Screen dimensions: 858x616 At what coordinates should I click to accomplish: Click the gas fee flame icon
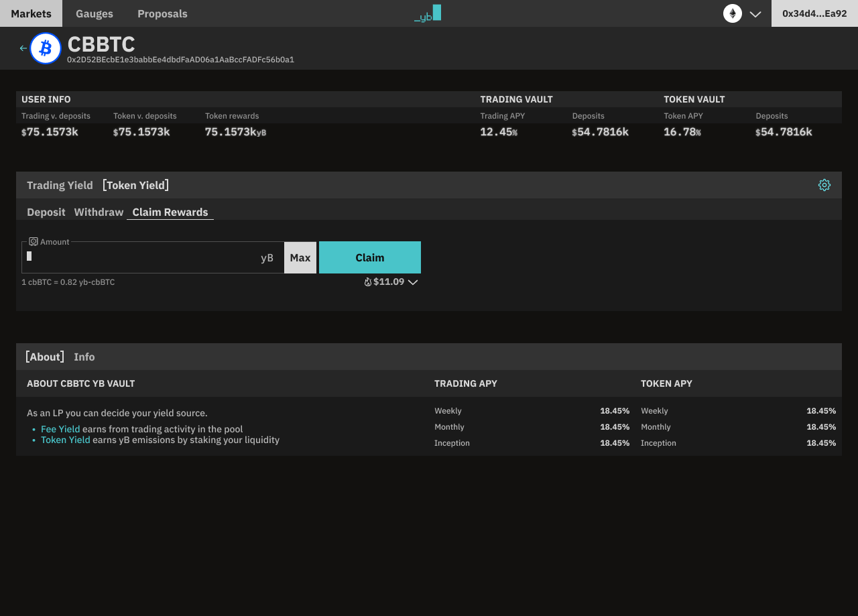[x=367, y=282]
